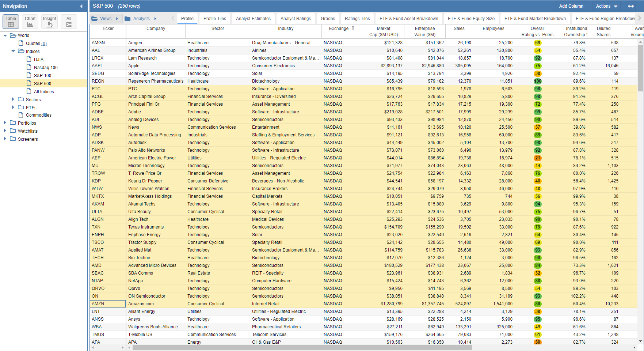Expand the Watchlists tree node
644x351 pixels.
click(5, 131)
